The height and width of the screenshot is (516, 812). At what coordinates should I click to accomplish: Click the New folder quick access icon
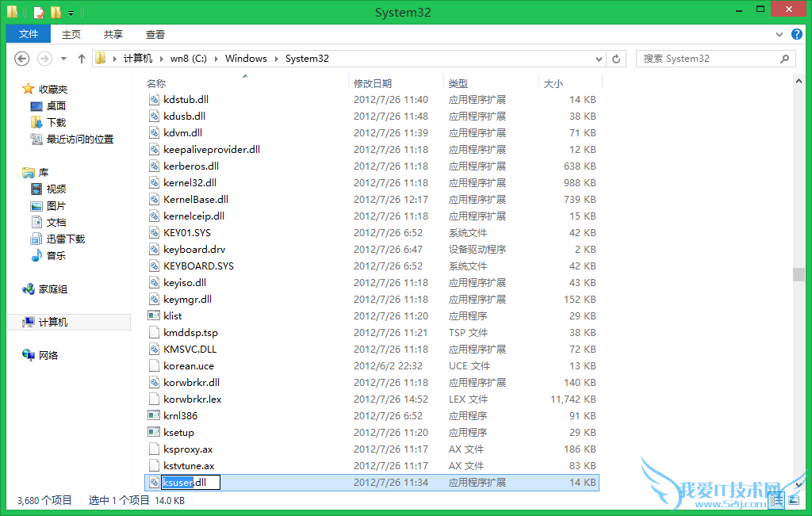coord(56,11)
